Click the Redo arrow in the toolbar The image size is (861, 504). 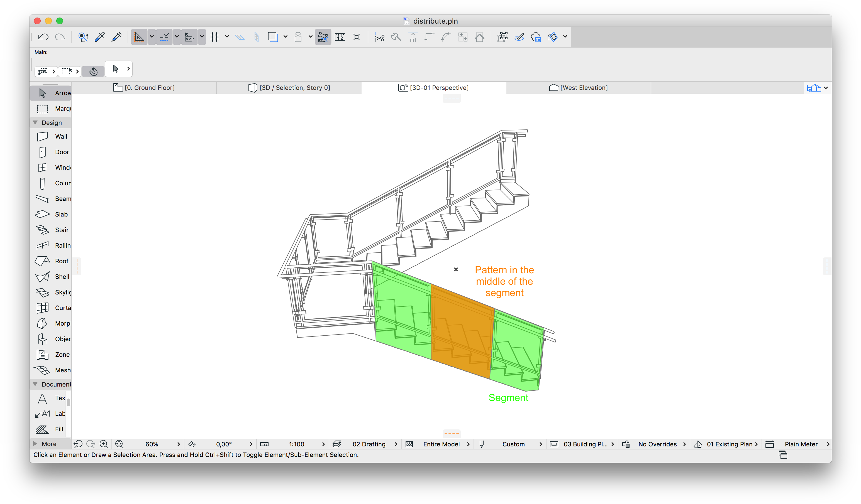coord(60,37)
